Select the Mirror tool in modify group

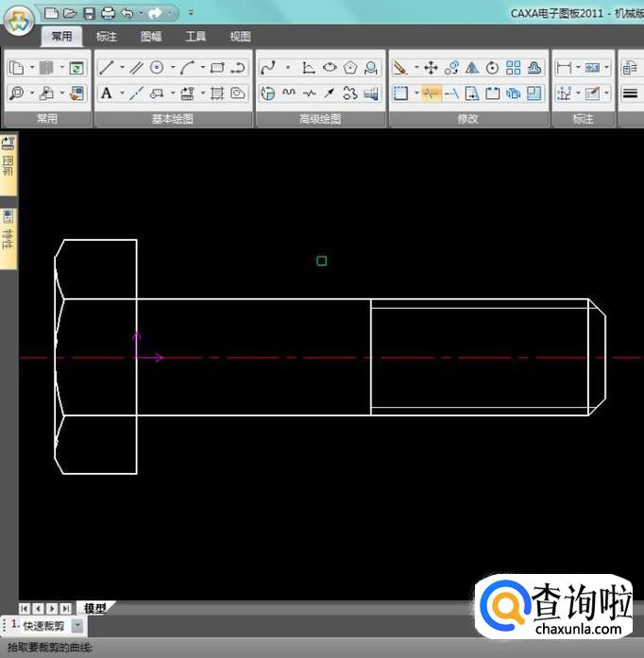point(472,68)
